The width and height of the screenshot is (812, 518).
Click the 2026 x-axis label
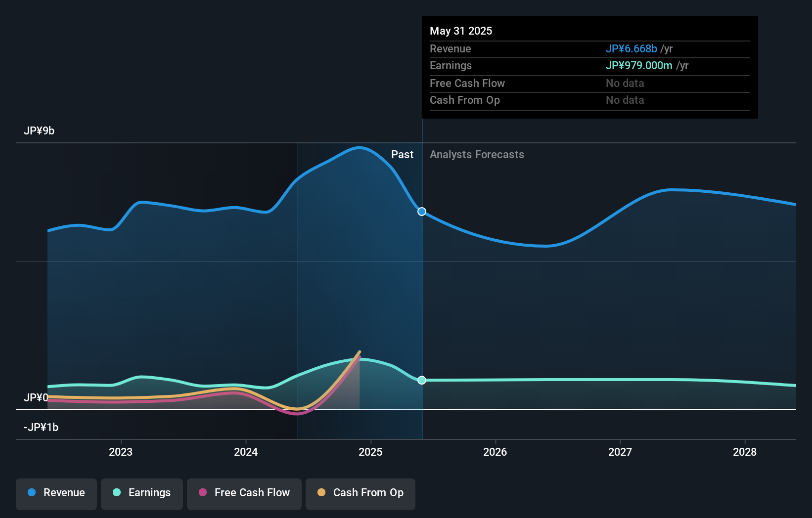(x=495, y=452)
